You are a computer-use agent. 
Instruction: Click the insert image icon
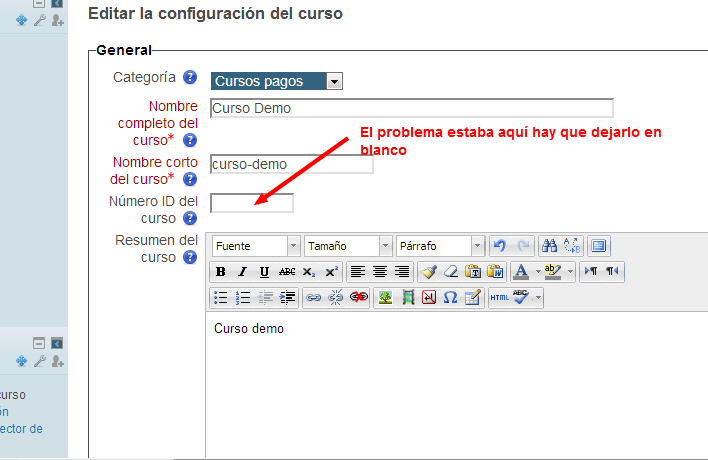[x=384, y=297]
